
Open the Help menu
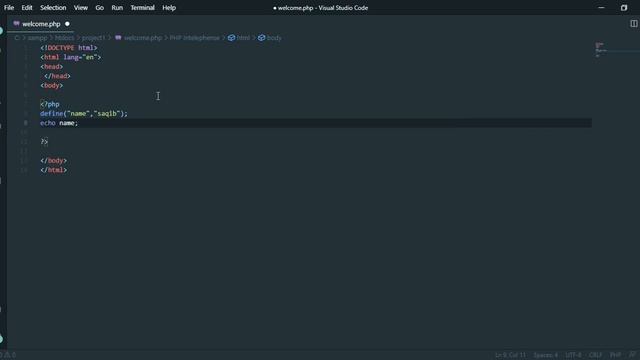click(169, 8)
